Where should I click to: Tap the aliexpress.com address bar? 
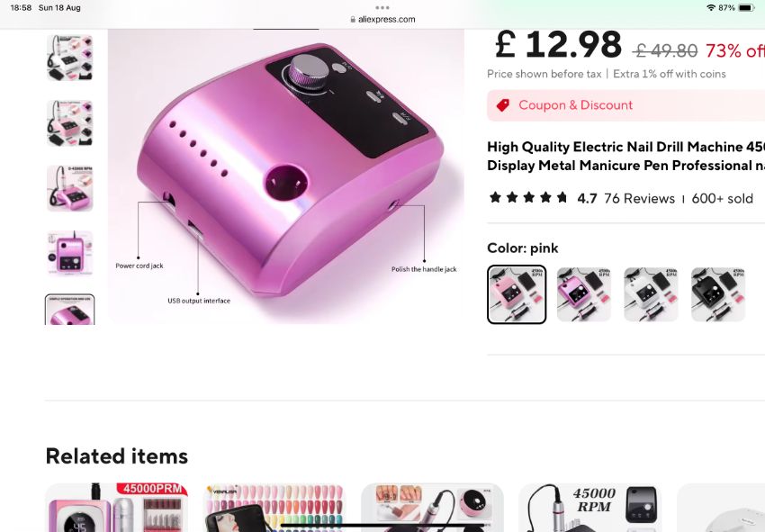[x=382, y=20]
